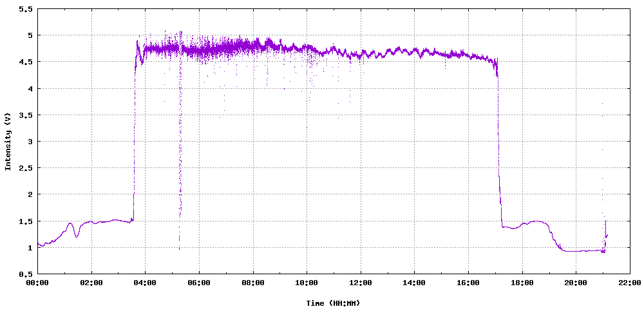Click the 2.5 y-axis tick label
The width and height of the screenshot is (644, 309).
pos(26,168)
